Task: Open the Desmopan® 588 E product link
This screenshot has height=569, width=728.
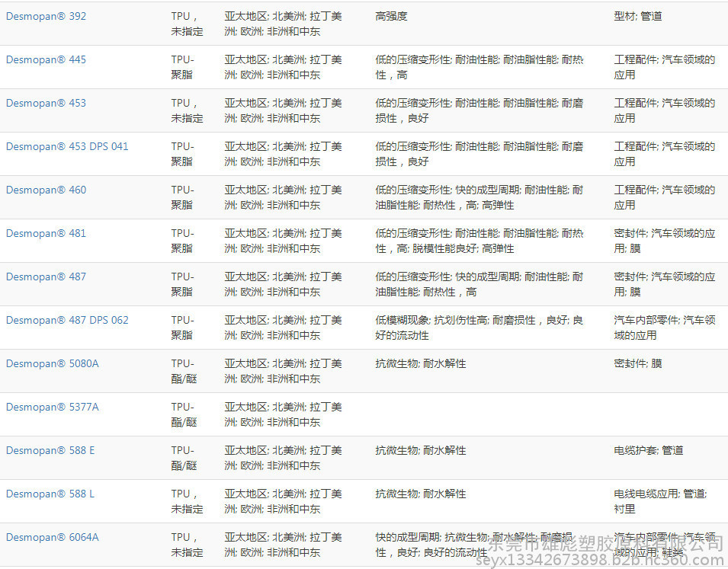Action: pos(50,450)
